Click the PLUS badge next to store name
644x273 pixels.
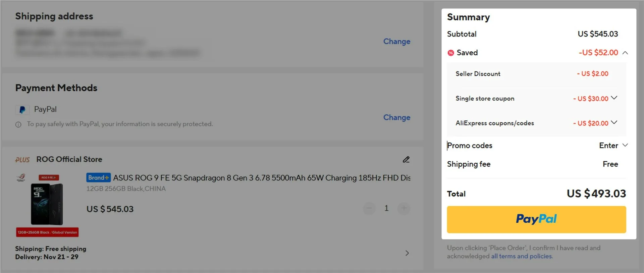[x=22, y=160]
